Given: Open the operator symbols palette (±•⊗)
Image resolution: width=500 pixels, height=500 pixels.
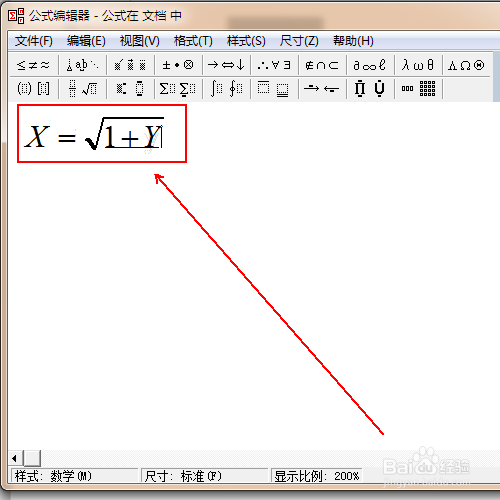Looking at the screenshot, I should click(178, 65).
